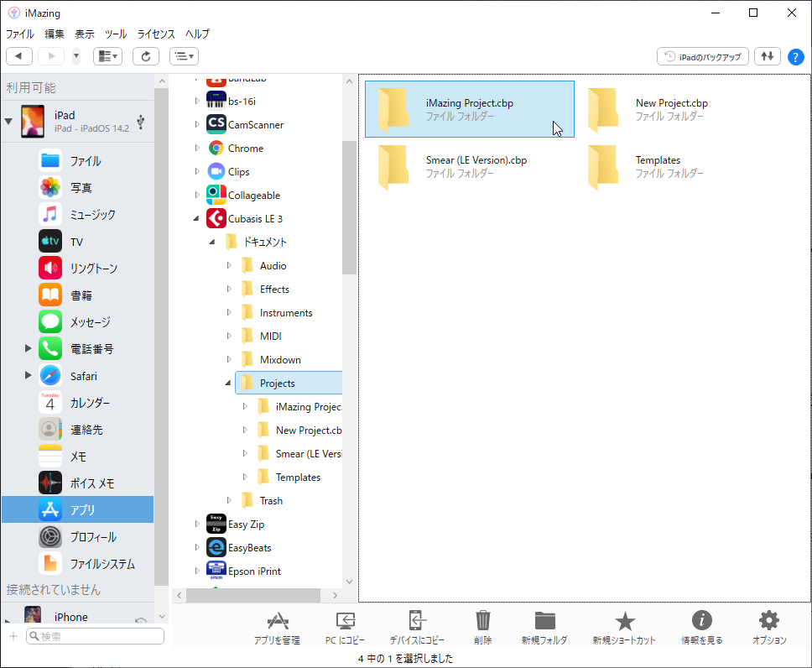The height and width of the screenshot is (668, 812).
Task: Select アプリ apps section
Action: (x=78, y=509)
